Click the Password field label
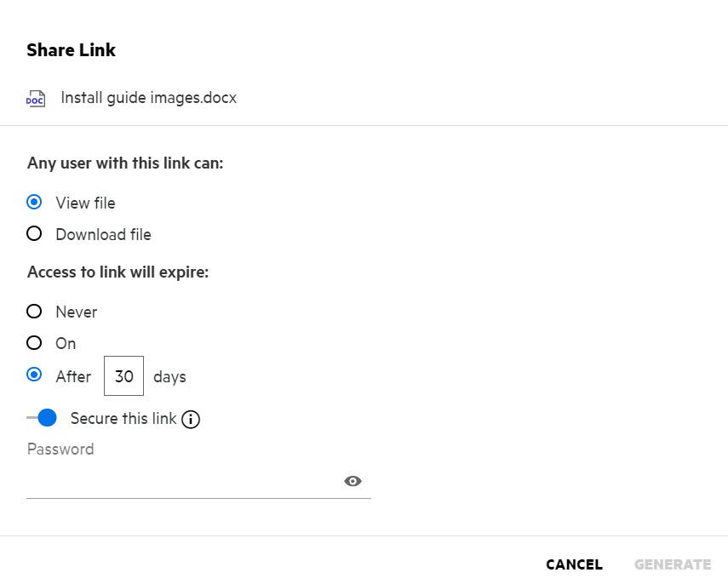The width and height of the screenshot is (728, 584). tap(60, 449)
